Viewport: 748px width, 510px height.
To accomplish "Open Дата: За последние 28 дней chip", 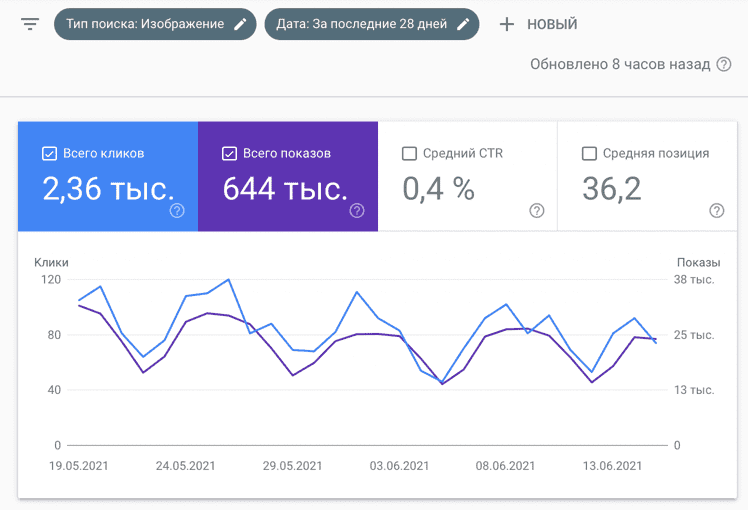I will point(362,24).
